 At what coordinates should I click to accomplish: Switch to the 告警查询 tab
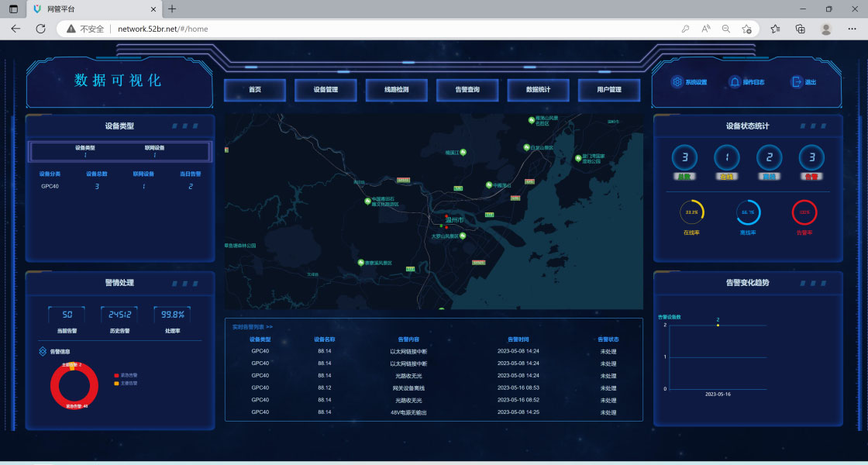pos(467,90)
